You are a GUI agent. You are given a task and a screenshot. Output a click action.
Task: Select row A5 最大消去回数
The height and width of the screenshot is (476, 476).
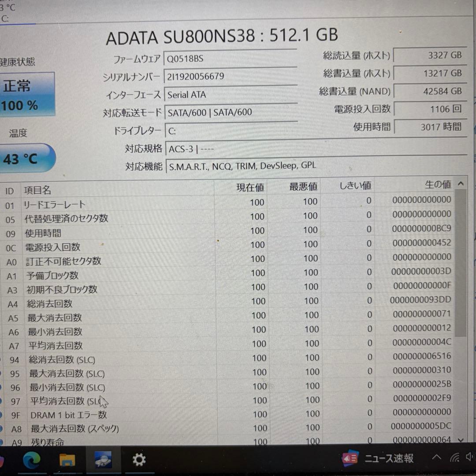point(229,316)
